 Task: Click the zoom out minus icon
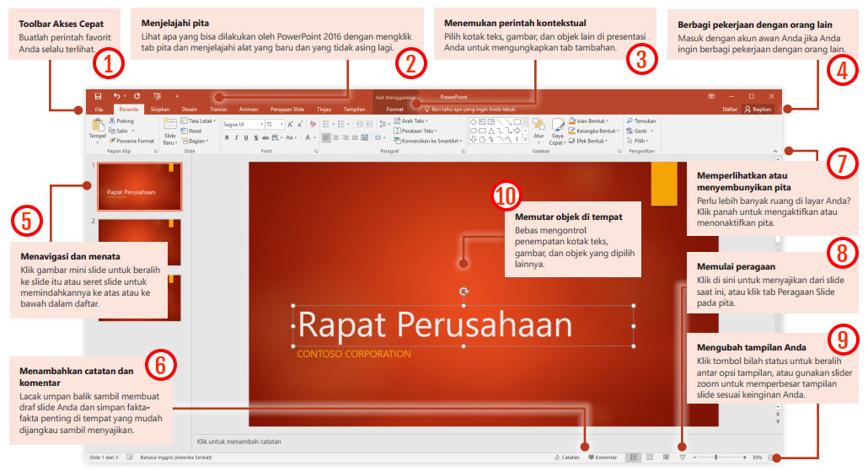pyautogui.click(x=694, y=458)
